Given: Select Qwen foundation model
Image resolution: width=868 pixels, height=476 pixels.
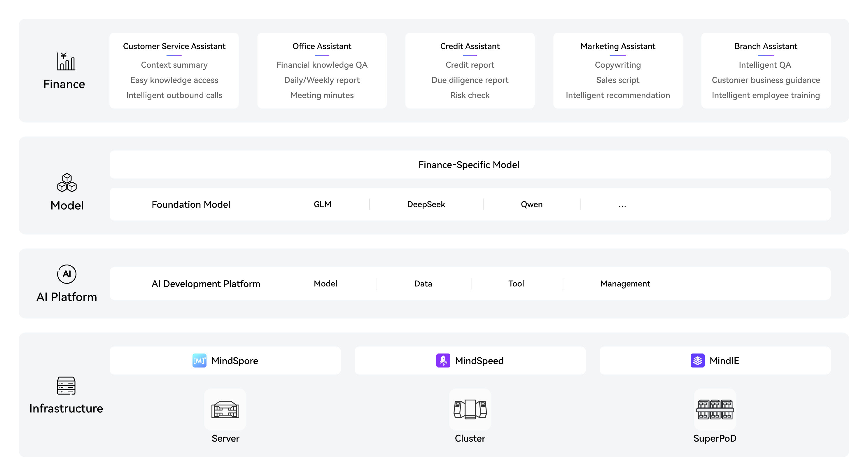Looking at the screenshot, I should coord(531,204).
